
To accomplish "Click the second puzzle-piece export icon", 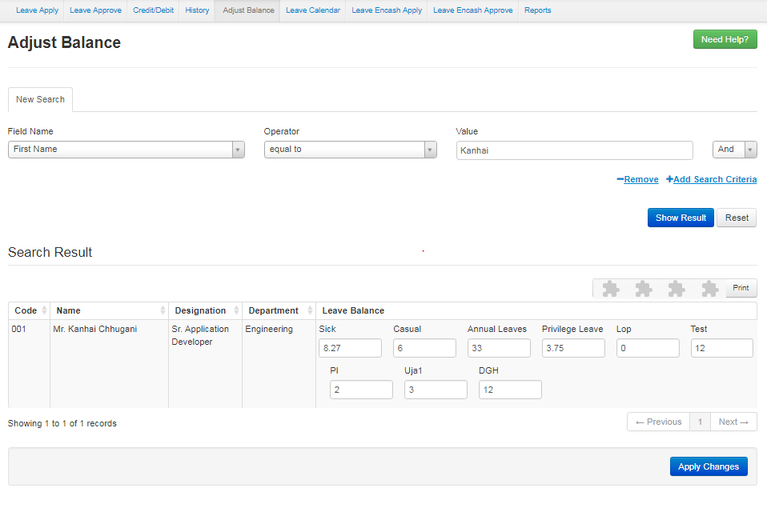I will pyautogui.click(x=643, y=289).
